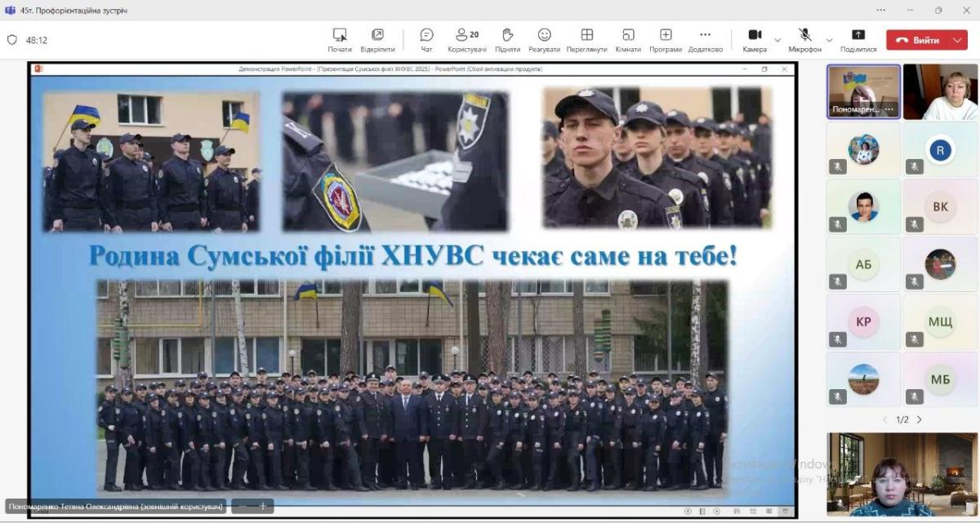Viewport: 980px width, 523px height.
Task: Select the Пономаренко participant video tile
Action: (x=864, y=92)
